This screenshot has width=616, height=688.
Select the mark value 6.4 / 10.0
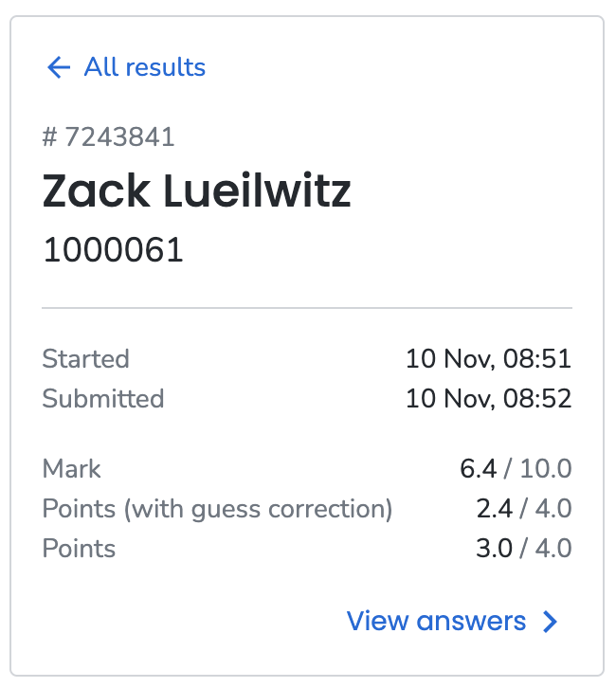[x=515, y=468]
